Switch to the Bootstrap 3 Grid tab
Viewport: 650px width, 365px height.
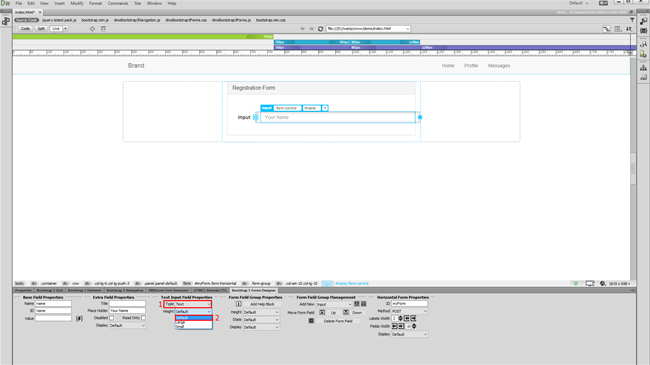click(x=50, y=290)
